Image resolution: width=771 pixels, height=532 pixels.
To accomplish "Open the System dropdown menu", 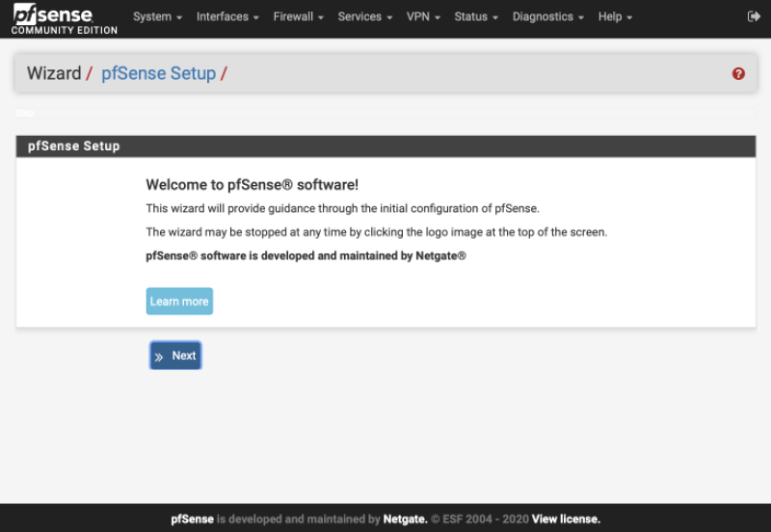I will [157, 16].
